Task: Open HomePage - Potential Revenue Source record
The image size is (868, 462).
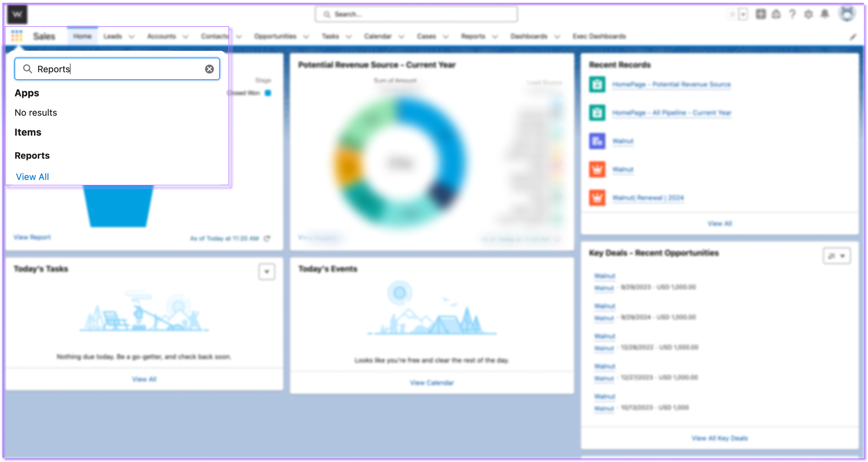Action: [671, 84]
